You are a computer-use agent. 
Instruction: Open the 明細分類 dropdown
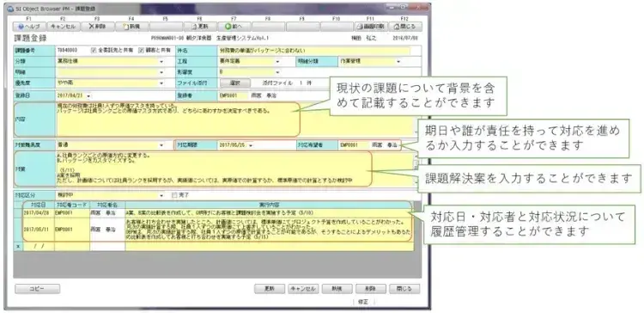coord(398,62)
